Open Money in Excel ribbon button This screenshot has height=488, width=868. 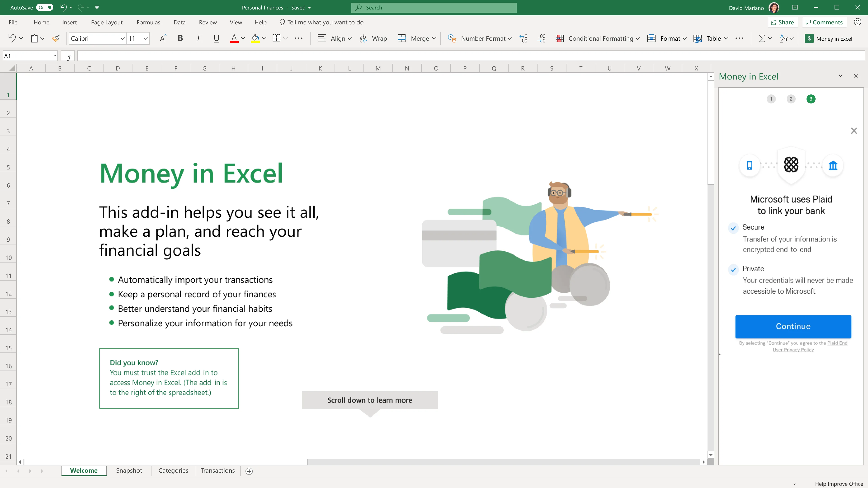point(829,38)
